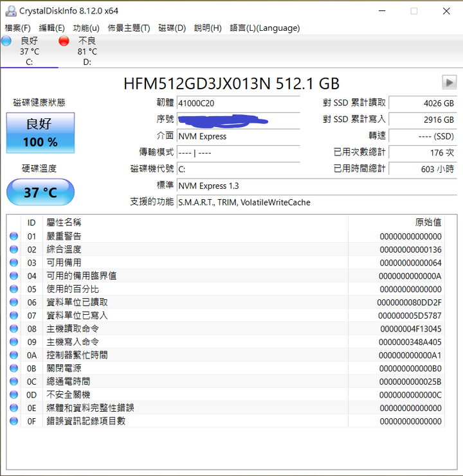This screenshot has width=463, height=476.
Task: Click the interface field NVM Express
Action: pos(239,136)
